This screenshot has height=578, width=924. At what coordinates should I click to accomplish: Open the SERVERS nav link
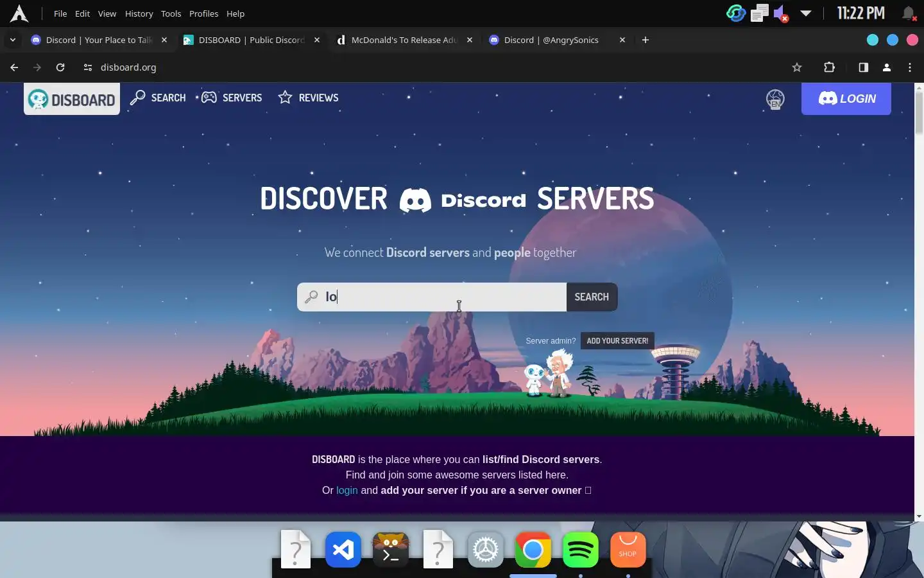coord(232,98)
